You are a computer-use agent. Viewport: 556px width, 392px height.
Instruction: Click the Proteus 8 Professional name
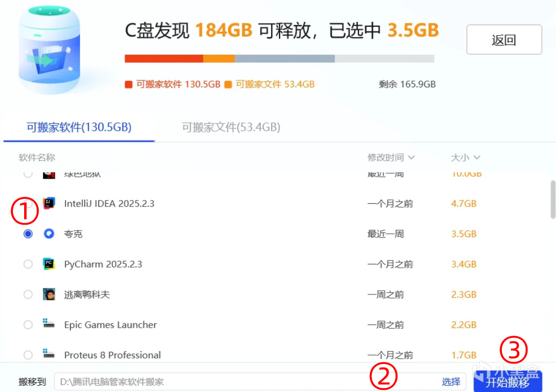click(112, 355)
